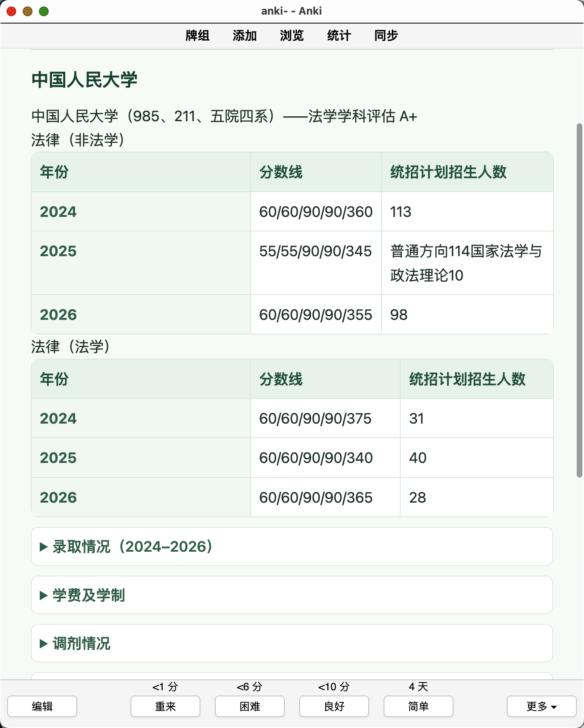This screenshot has width=584, height=728.
Task: Answer the card with 困难
Action: 250,706
